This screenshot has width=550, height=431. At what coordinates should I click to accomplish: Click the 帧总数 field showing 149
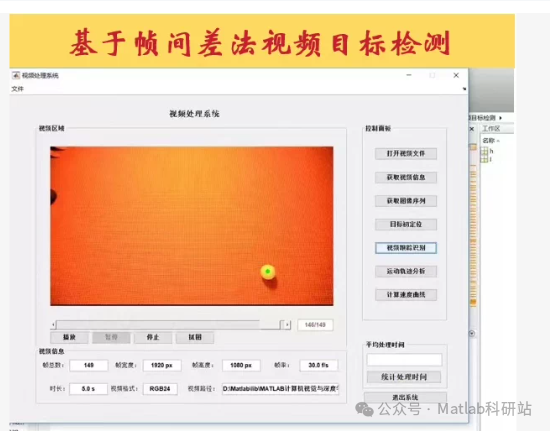click(x=89, y=365)
